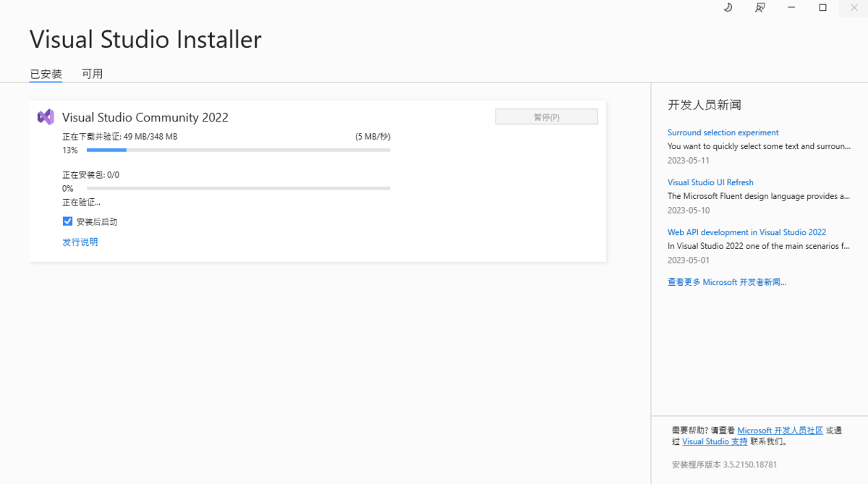868x484 pixels.
Task: Open the Surround selection experiment article
Action: pos(723,132)
